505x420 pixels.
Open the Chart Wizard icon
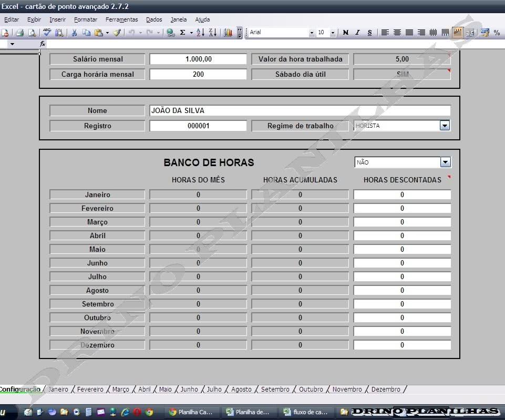click(228, 33)
